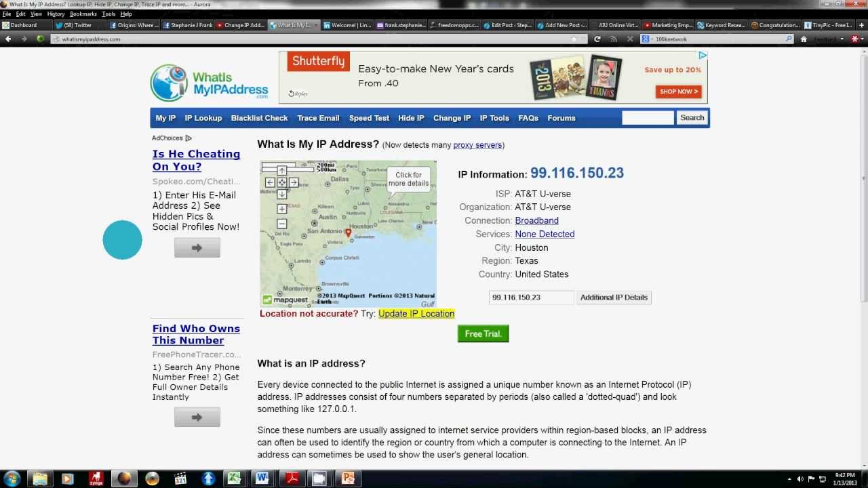Select Hide IP in the nav bar

(411, 118)
